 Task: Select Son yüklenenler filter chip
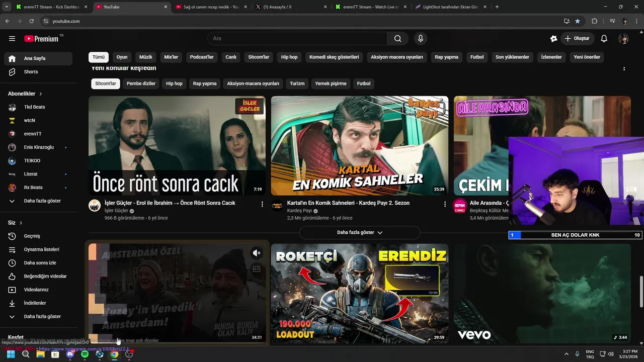(x=512, y=57)
